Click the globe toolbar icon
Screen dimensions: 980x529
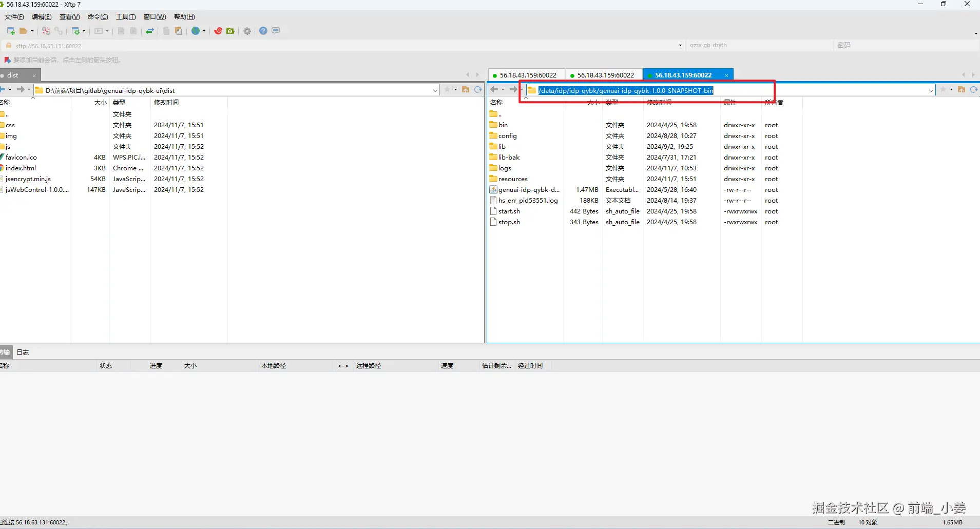click(x=196, y=31)
